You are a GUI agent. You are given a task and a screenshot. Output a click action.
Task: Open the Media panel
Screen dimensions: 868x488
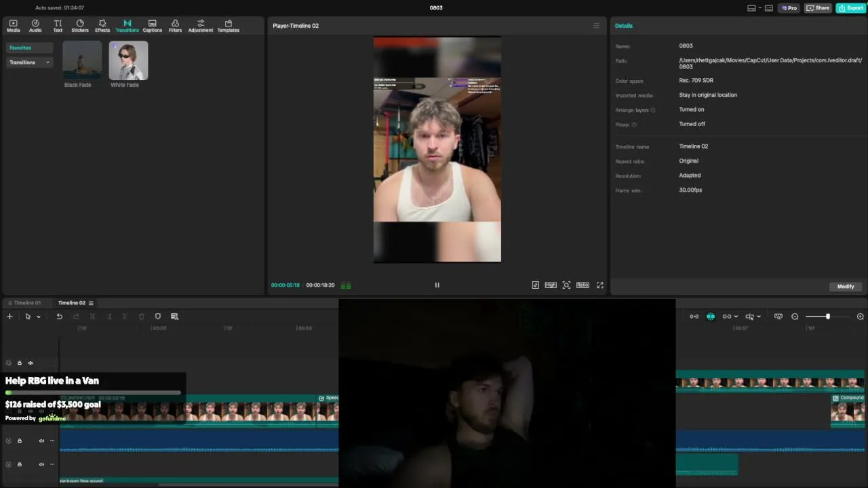13,26
